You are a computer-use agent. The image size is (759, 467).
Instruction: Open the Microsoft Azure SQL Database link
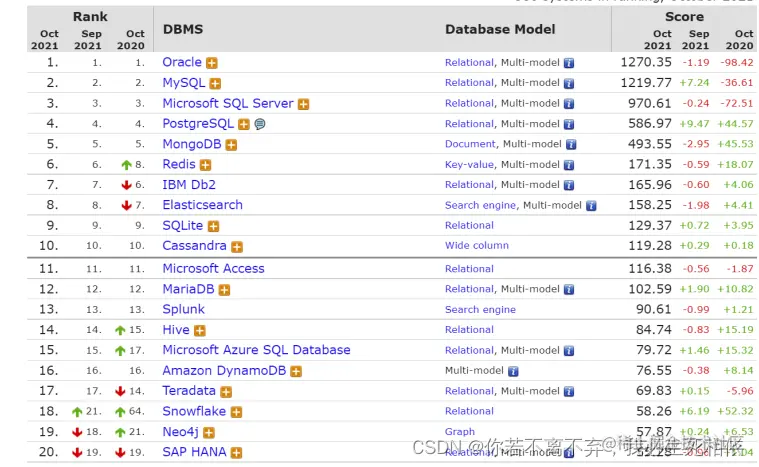point(257,350)
